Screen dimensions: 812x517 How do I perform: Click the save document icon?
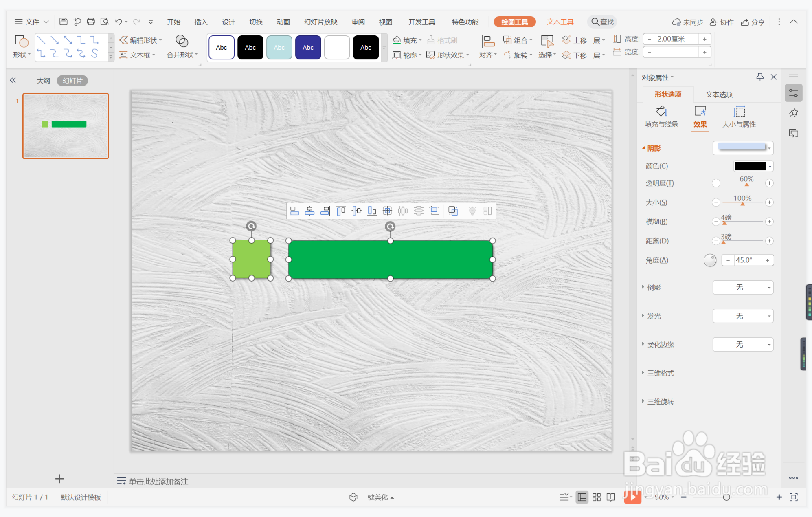point(63,22)
